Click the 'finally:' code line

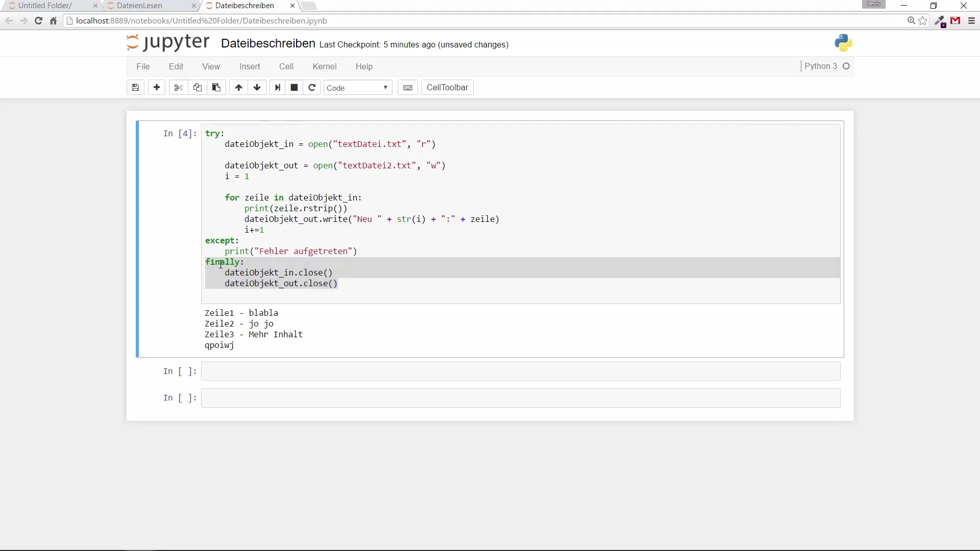pyautogui.click(x=225, y=262)
